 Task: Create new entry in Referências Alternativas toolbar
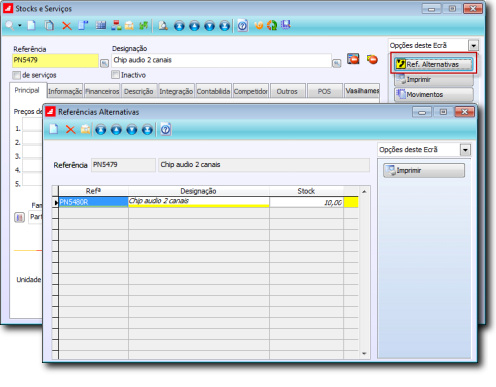click(54, 129)
